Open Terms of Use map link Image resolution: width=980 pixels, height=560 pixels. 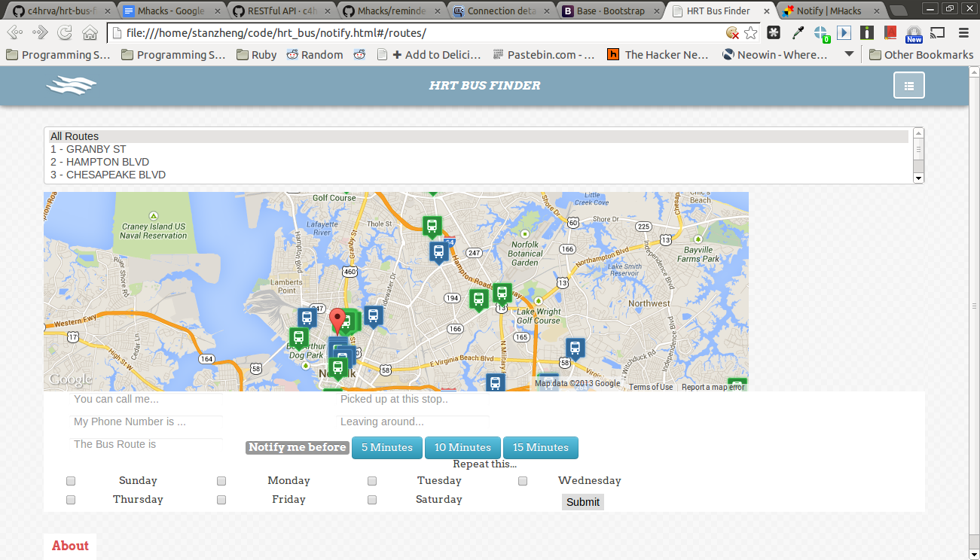pyautogui.click(x=651, y=387)
